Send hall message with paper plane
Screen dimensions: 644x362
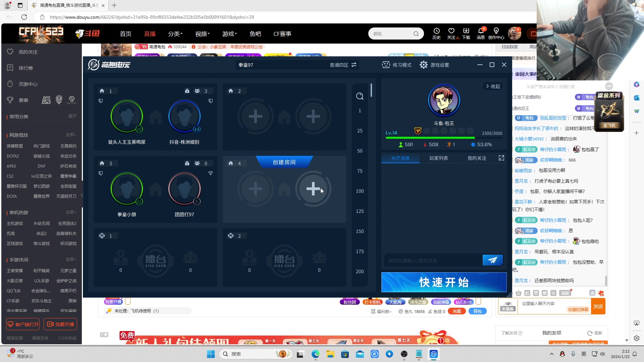[x=492, y=260]
